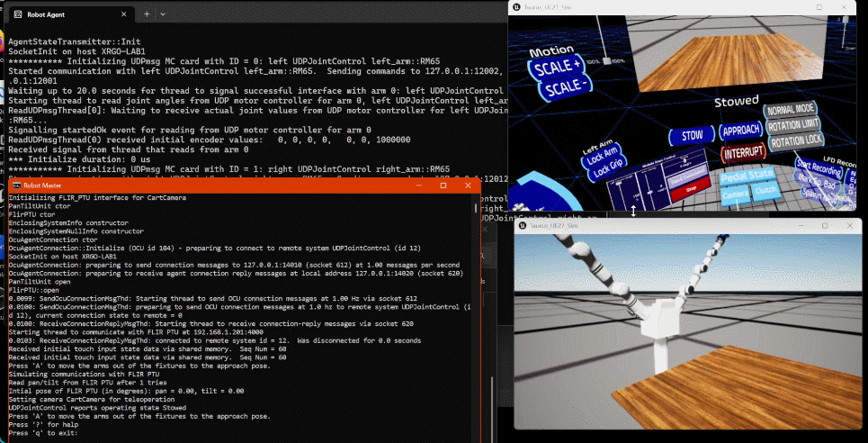Toggle the ROTATION LIMIT option
868x443 pixels.
point(794,124)
